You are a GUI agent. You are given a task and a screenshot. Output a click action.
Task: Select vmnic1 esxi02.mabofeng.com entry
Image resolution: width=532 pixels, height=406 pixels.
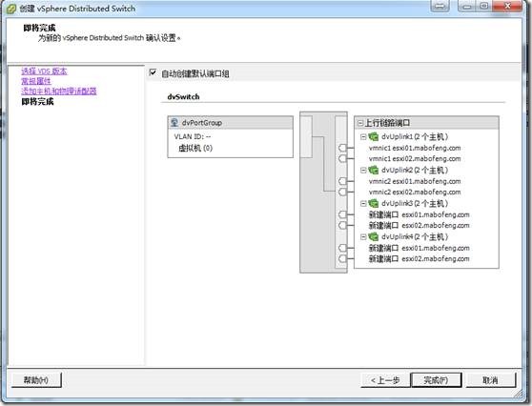415,158
